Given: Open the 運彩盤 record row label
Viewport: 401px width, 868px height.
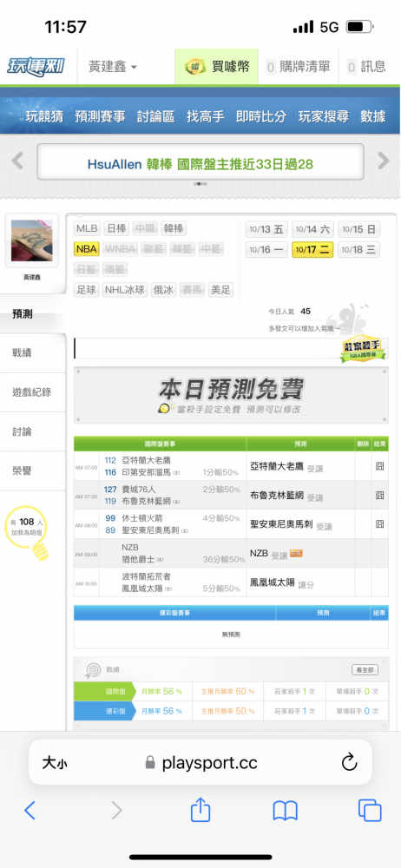Looking at the screenshot, I should pos(106,711).
